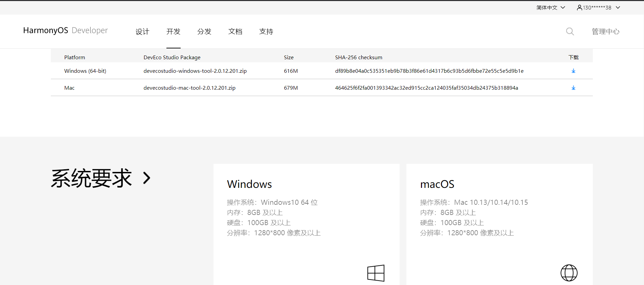Viewport: 644px width, 285px height.
Task: Click the Mac 10.13/10.14/10.15 requirement line
Action: (474, 202)
